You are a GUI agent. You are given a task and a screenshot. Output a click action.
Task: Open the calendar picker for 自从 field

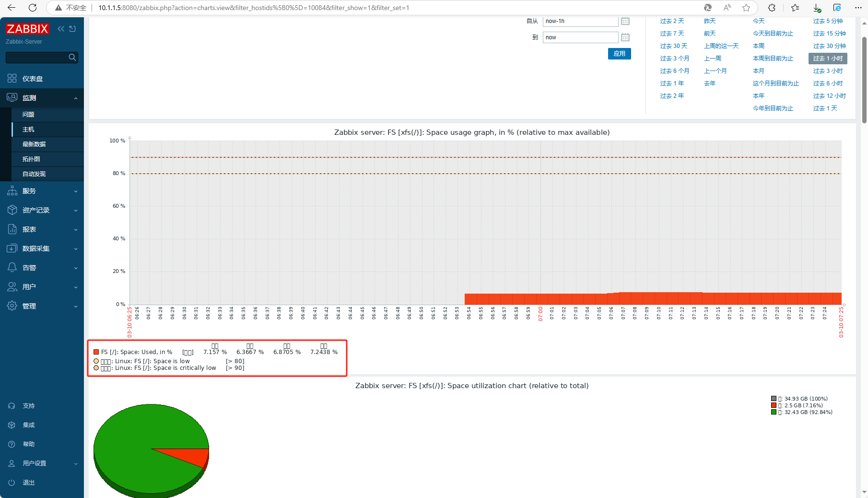coord(625,21)
